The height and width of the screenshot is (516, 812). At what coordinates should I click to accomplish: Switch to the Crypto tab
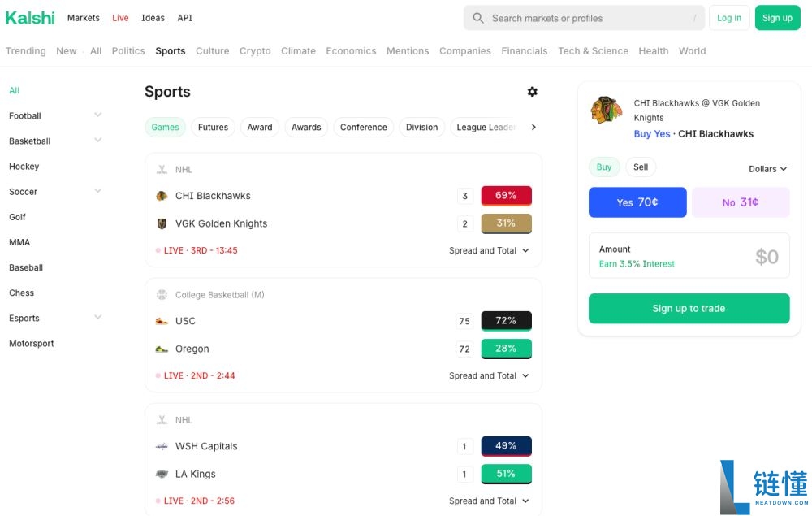pyautogui.click(x=255, y=51)
